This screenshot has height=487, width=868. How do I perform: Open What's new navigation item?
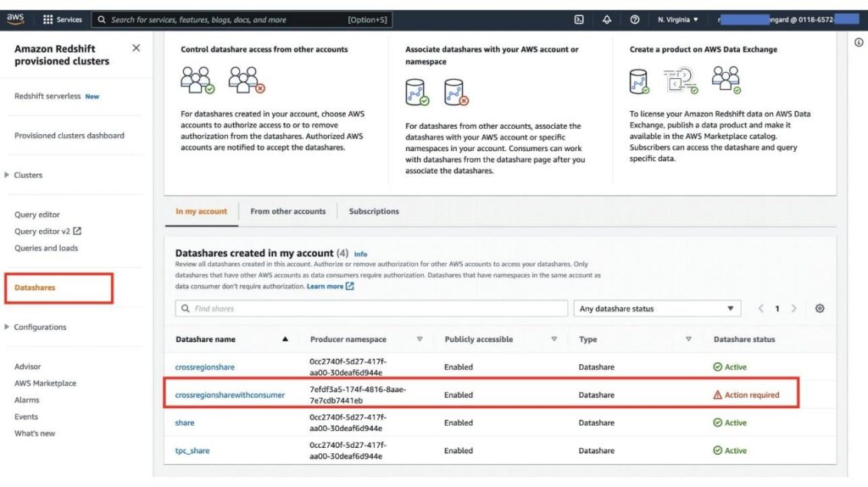click(x=35, y=434)
